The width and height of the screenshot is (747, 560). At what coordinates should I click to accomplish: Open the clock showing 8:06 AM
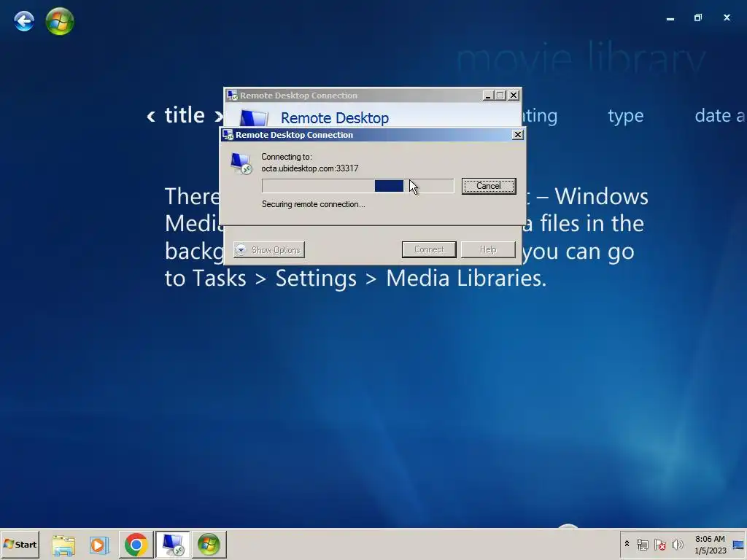click(710, 545)
